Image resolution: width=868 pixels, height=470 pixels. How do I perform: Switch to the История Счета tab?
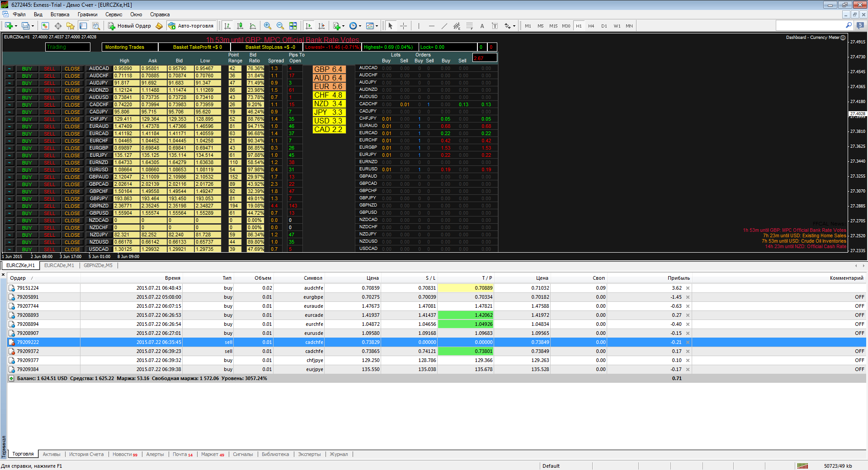pyautogui.click(x=86, y=454)
